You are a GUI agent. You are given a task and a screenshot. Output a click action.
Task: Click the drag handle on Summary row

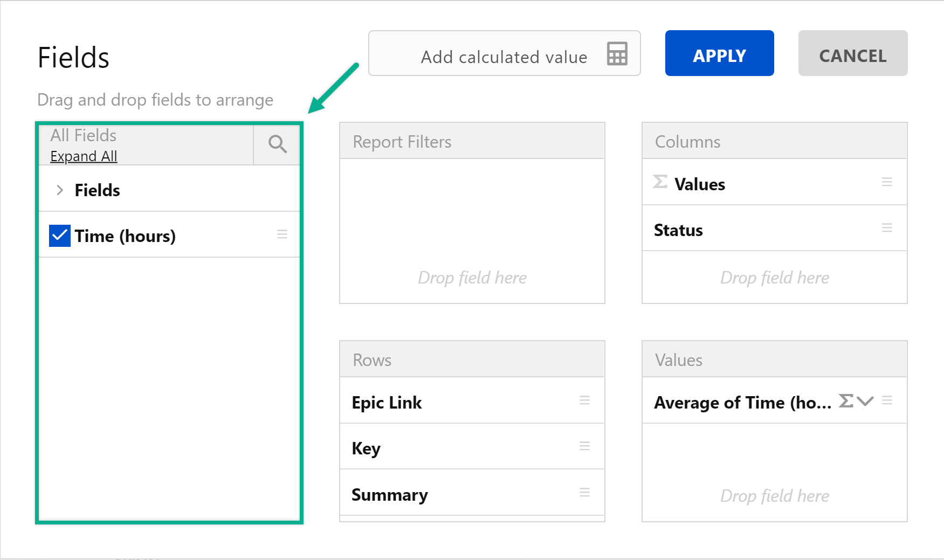click(x=584, y=493)
